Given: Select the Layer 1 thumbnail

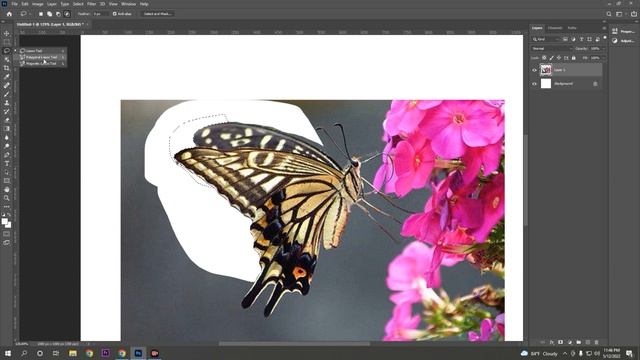Looking at the screenshot, I should tap(546, 70).
